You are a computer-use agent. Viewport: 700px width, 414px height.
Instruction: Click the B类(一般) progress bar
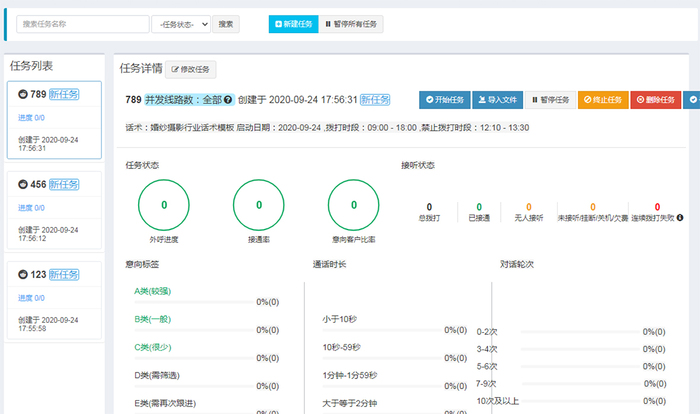(x=194, y=330)
